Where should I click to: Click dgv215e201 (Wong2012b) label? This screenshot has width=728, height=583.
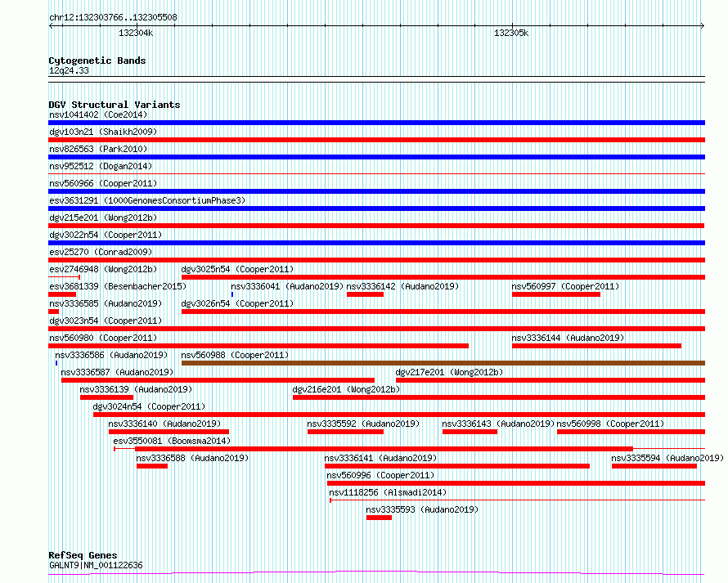coord(103,218)
